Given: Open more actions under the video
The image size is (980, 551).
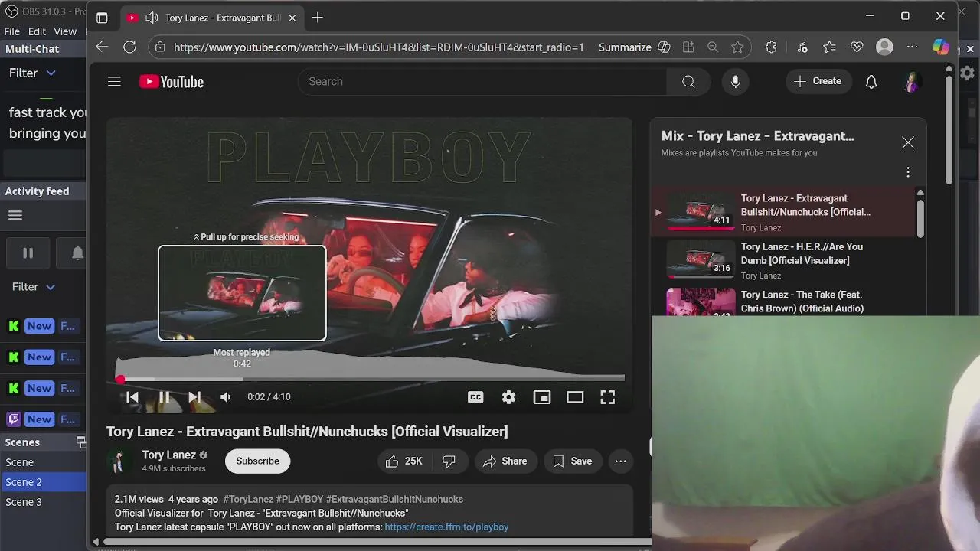Looking at the screenshot, I should [x=621, y=461].
